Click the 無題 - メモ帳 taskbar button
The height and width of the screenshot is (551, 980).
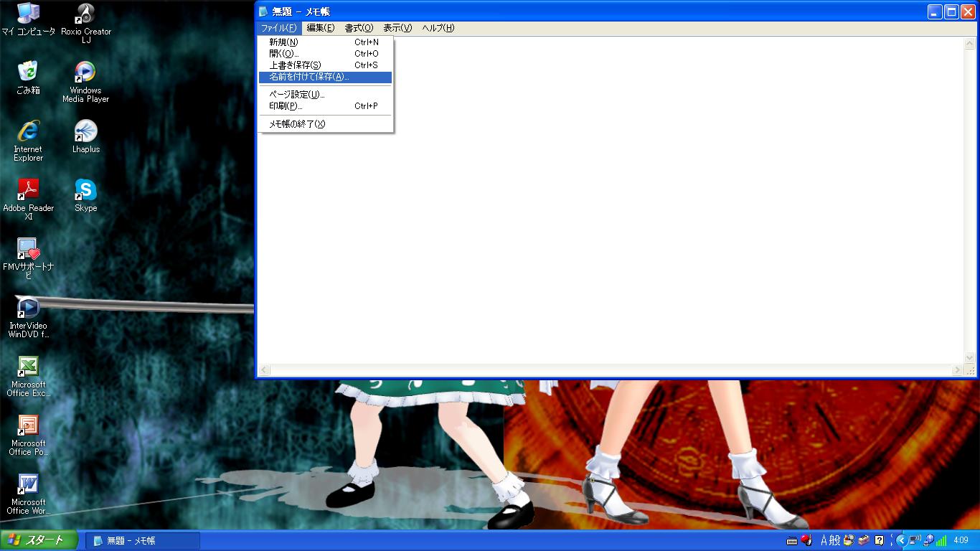[x=142, y=541]
